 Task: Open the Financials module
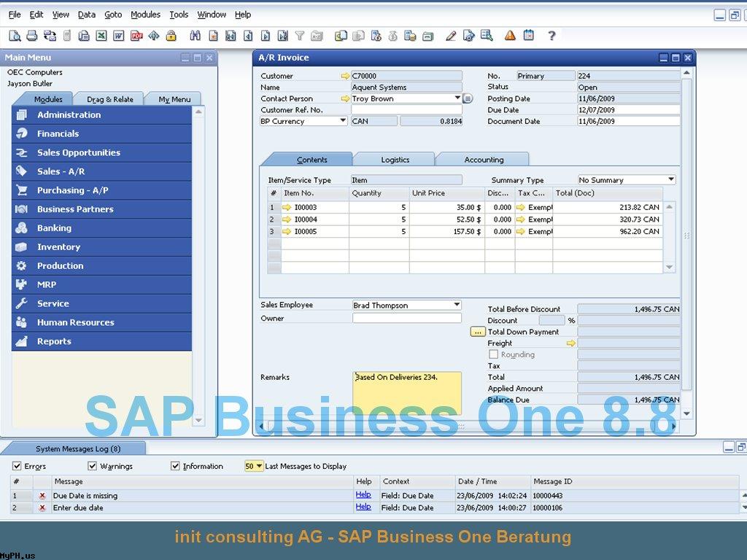click(101, 134)
